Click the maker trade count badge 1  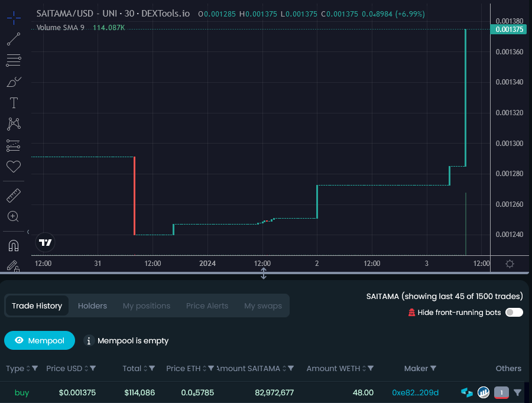(501, 392)
